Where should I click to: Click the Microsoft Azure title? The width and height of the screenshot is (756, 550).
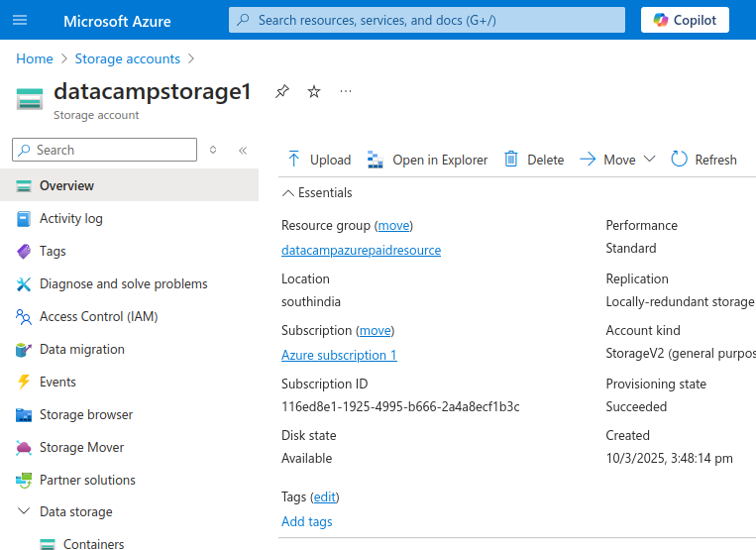(117, 21)
